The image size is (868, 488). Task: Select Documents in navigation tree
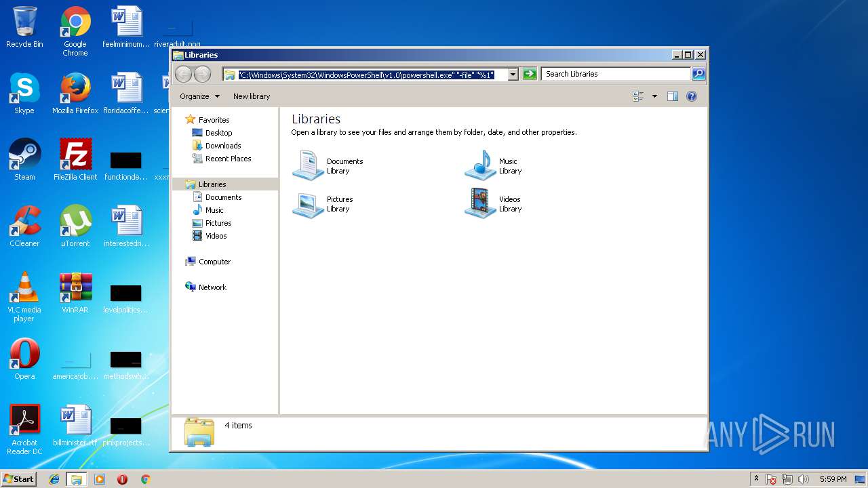tap(217, 197)
